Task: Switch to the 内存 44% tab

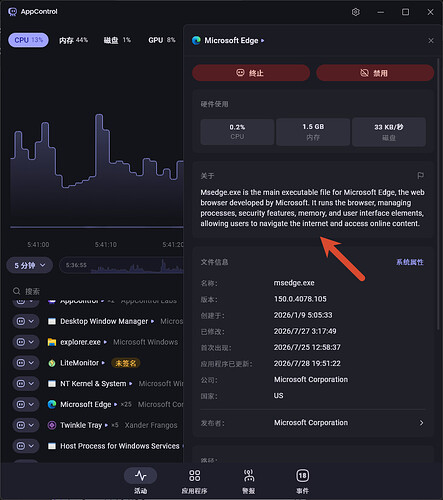Action: [73, 40]
